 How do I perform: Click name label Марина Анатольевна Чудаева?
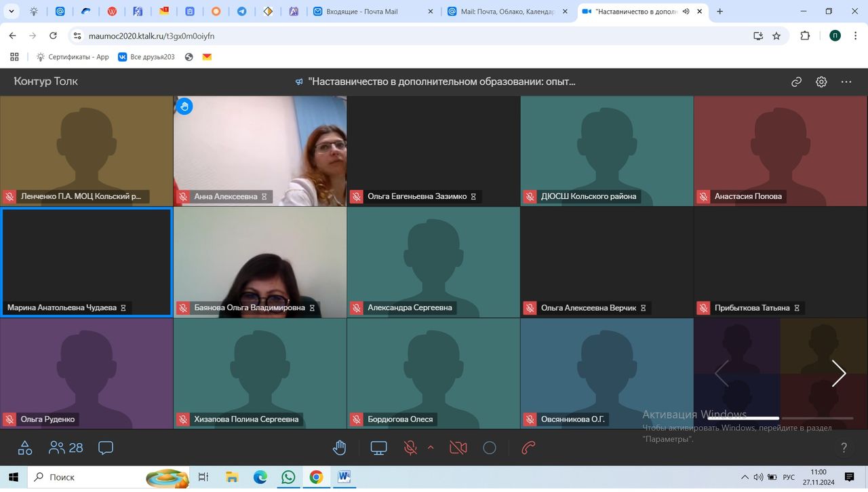tap(62, 308)
